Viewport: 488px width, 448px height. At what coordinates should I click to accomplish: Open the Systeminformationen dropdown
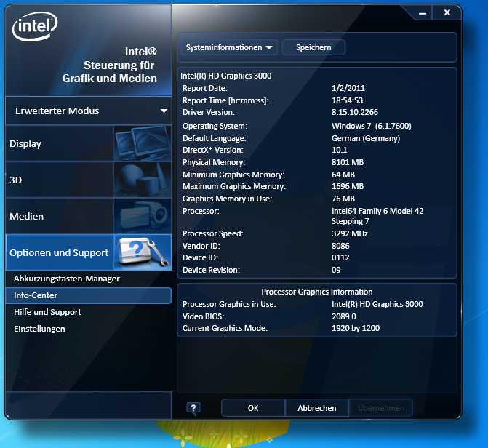pyautogui.click(x=230, y=47)
